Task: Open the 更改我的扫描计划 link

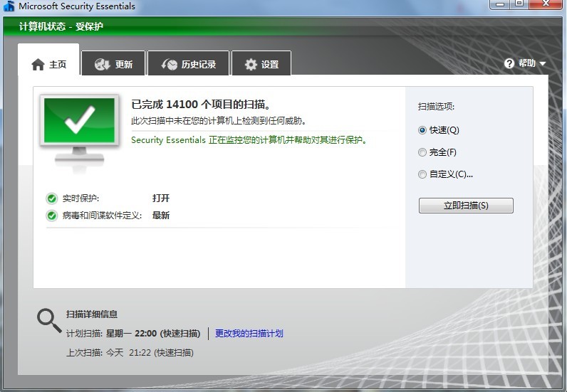Action: point(249,333)
